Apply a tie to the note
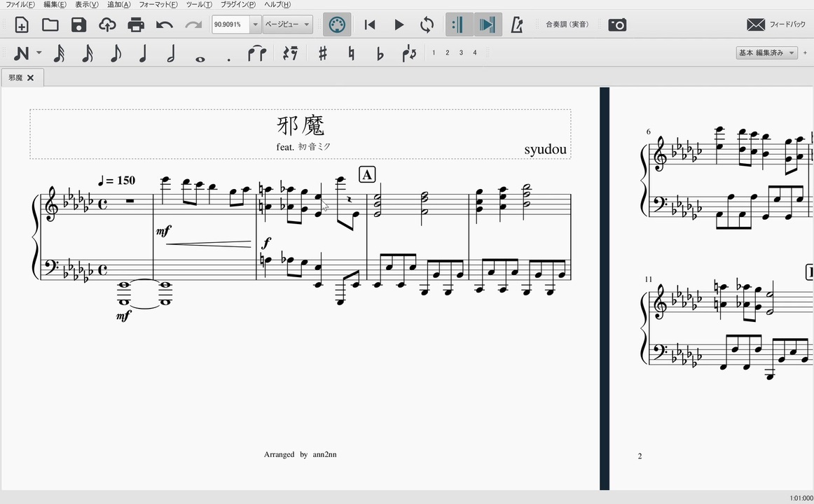 (257, 53)
